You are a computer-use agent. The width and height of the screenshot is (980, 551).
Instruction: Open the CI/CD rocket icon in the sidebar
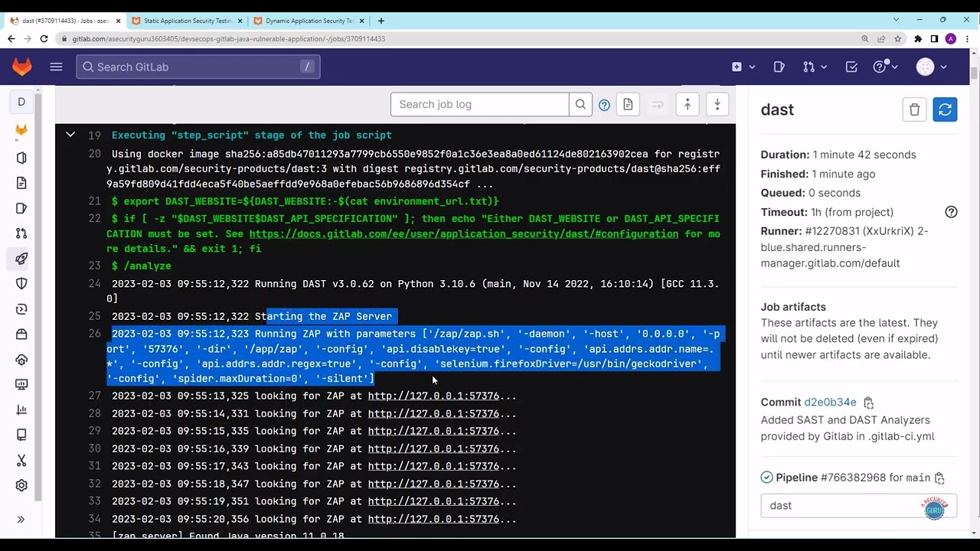pyautogui.click(x=21, y=259)
